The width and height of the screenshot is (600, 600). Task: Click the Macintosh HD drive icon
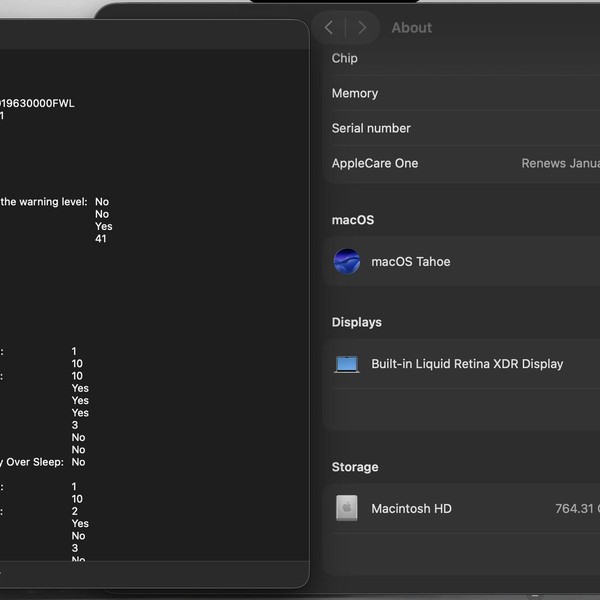[347, 508]
